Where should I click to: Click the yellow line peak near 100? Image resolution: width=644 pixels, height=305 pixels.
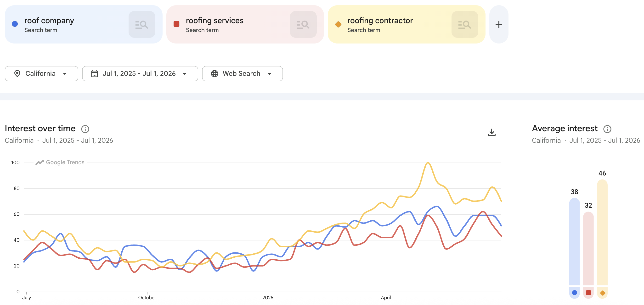[428, 163]
